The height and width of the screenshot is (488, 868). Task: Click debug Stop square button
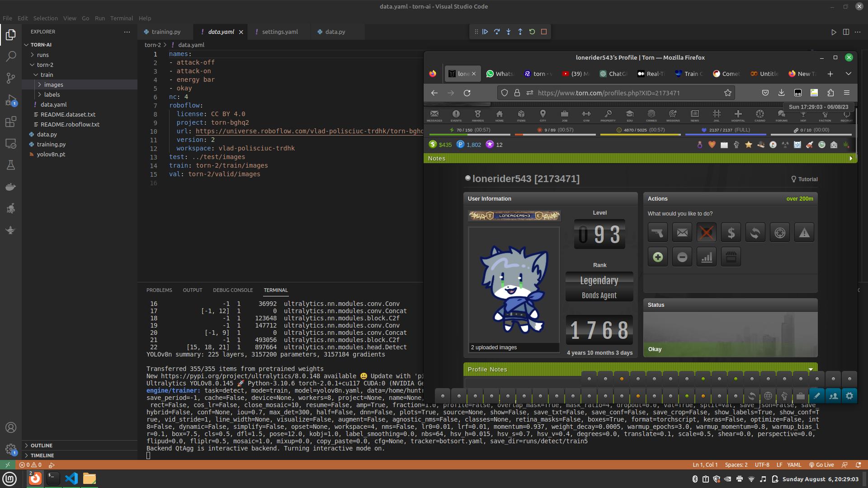(544, 32)
